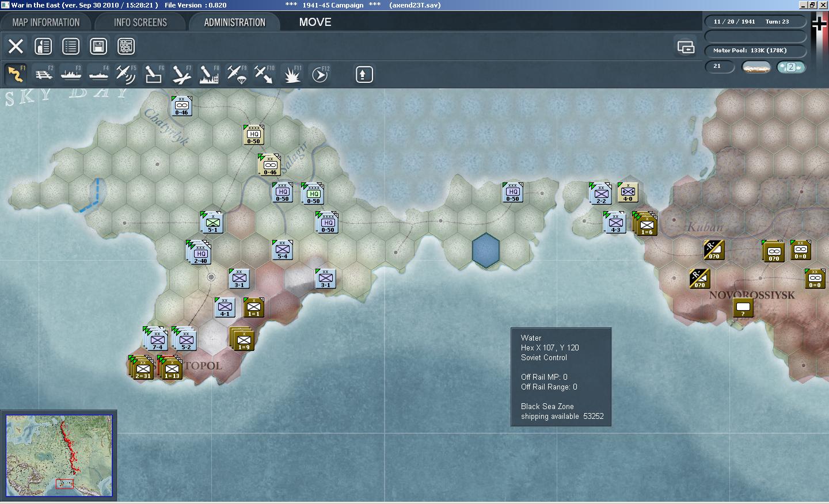Screen dimensions: 829x504
Task: Click the F12 circled arrow icon
Action: pos(320,74)
